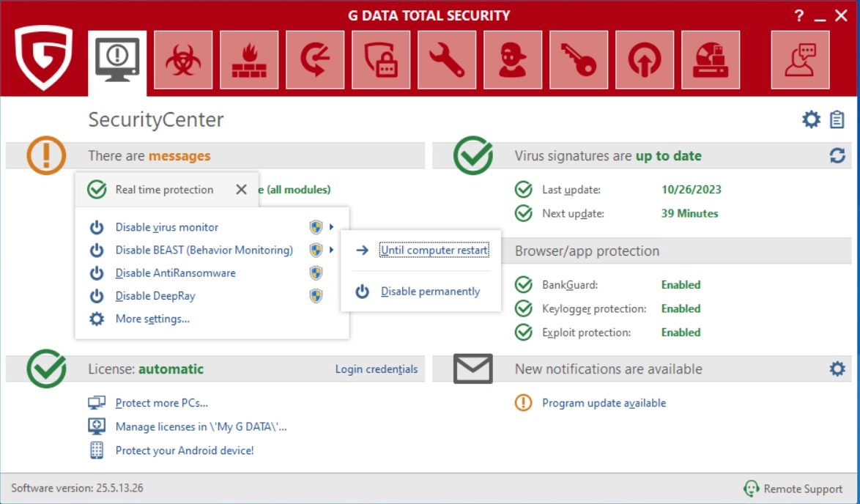Open help with the question mark

(x=799, y=16)
